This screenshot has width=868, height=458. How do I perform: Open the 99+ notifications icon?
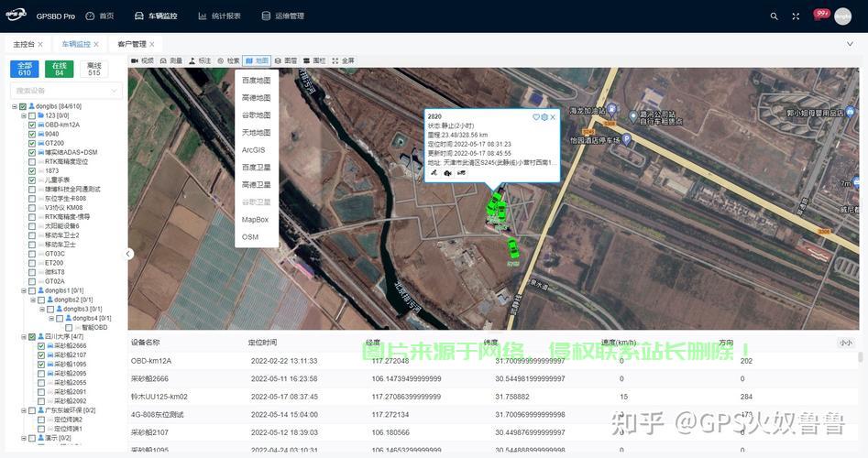click(x=821, y=14)
